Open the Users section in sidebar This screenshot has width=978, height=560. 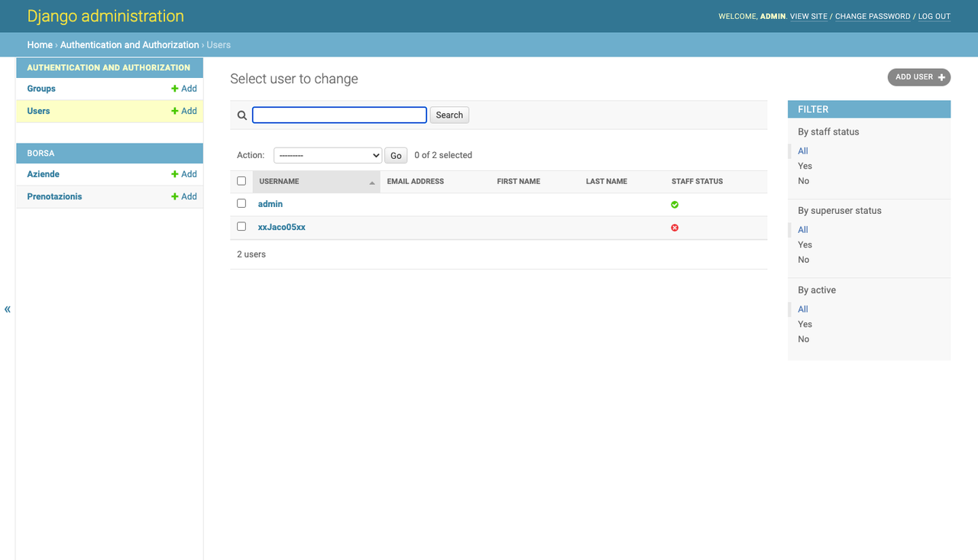click(x=38, y=111)
